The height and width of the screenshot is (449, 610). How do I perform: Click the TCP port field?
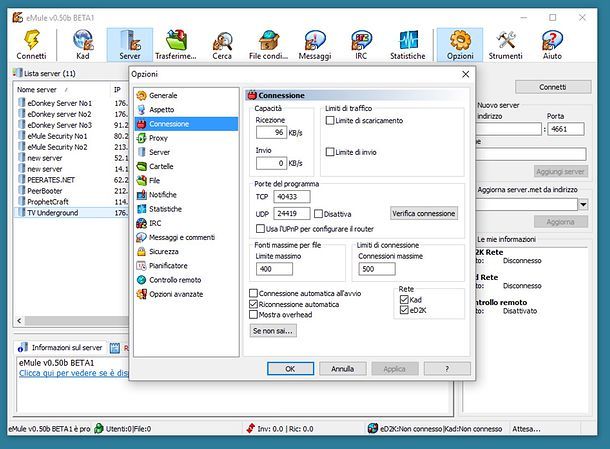292,197
